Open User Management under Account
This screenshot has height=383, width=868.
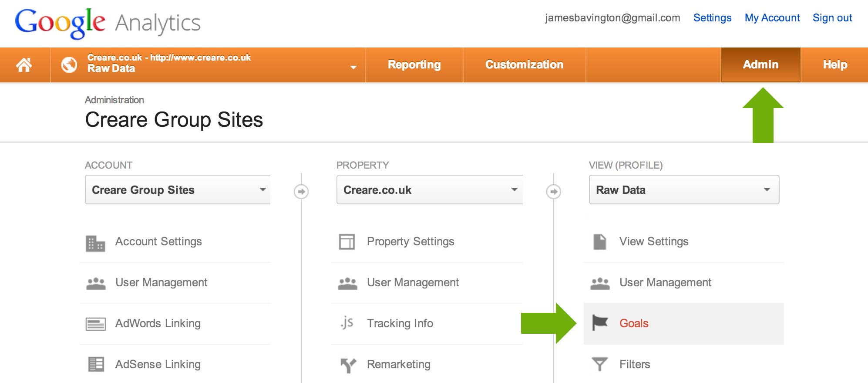(x=161, y=282)
